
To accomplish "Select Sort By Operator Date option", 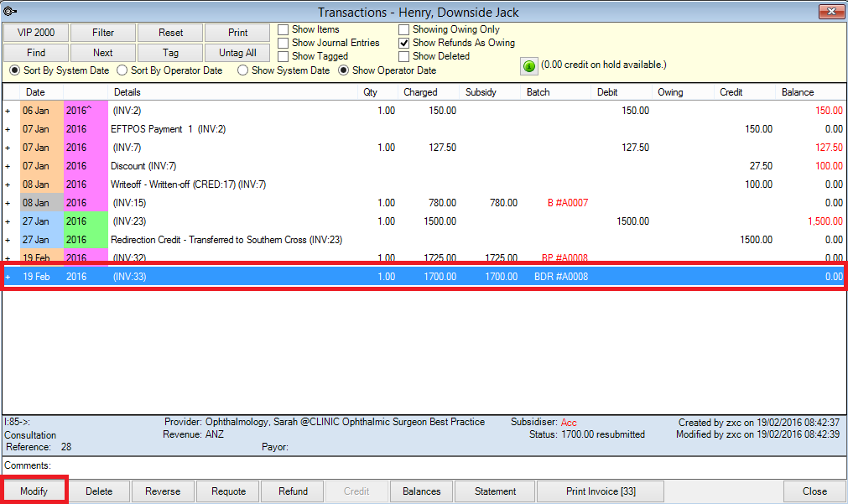I will point(122,70).
